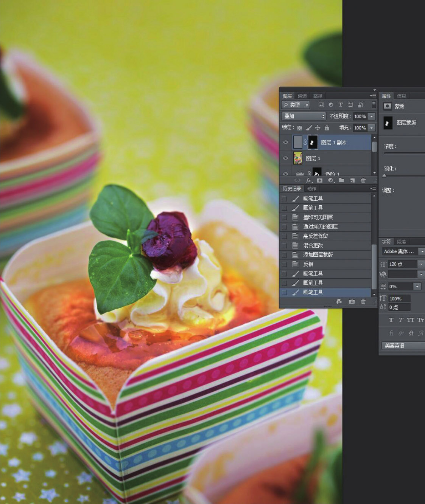Image resolution: width=425 pixels, height=504 pixels.
Task: Open the 动作 tab
Action: click(x=312, y=189)
